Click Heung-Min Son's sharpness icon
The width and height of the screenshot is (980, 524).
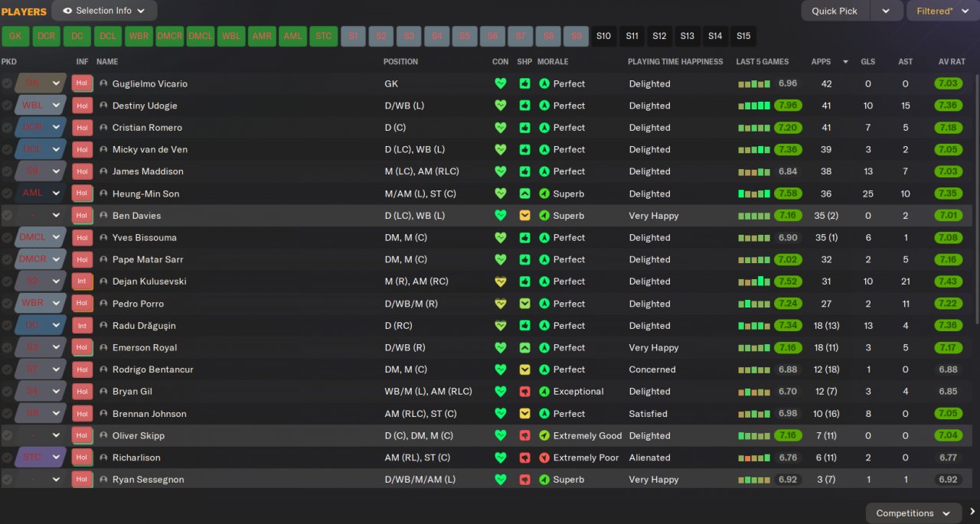click(524, 194)
